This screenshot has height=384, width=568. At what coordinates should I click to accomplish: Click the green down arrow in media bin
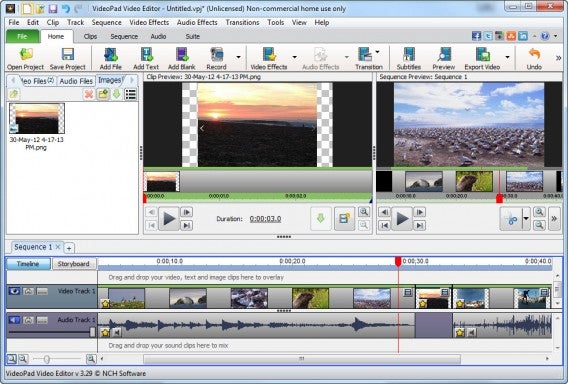coord(116,94)
